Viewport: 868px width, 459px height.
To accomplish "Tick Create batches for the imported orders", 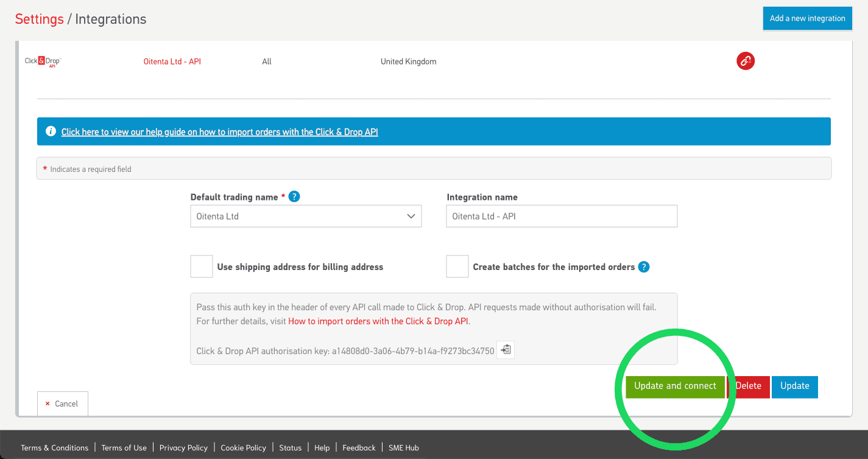I will (x=457, y=266).
